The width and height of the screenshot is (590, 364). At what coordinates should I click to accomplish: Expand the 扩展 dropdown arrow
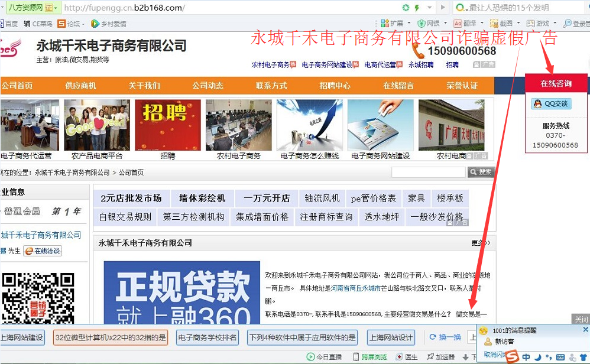pos(409,23)
